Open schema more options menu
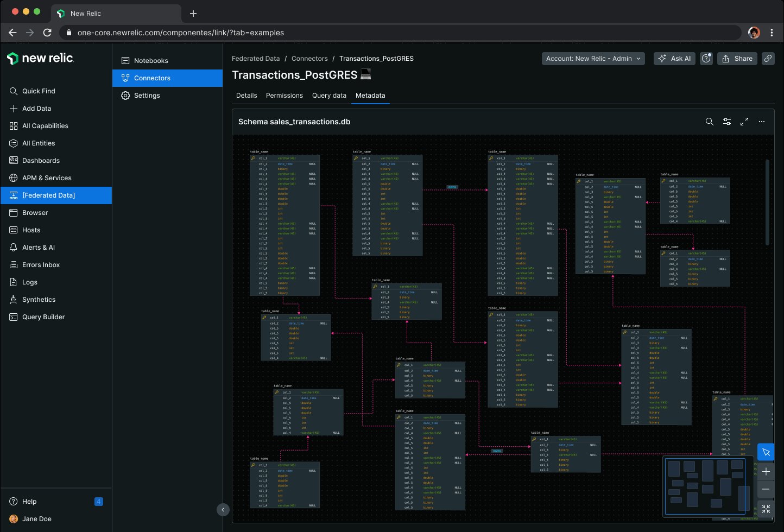Image resolution: width=784 pixels, height=532 pixels. (762, 122)
